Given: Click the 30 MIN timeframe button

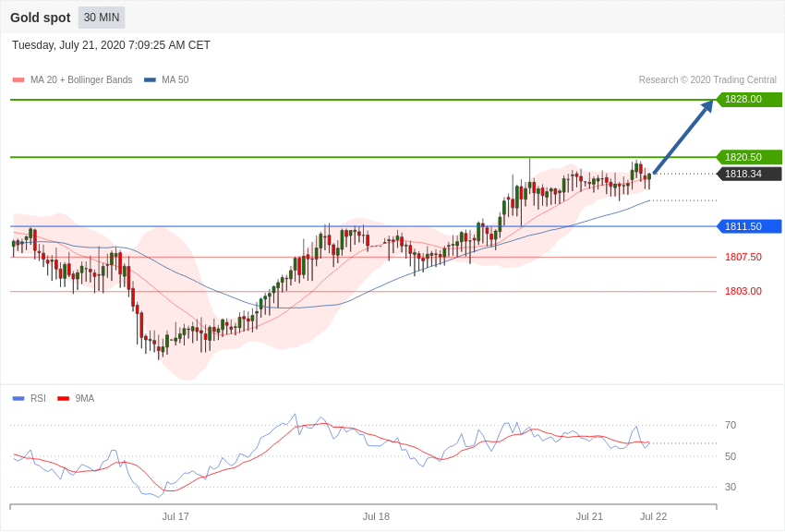Looking at the screenshot, I should [102, 18].
